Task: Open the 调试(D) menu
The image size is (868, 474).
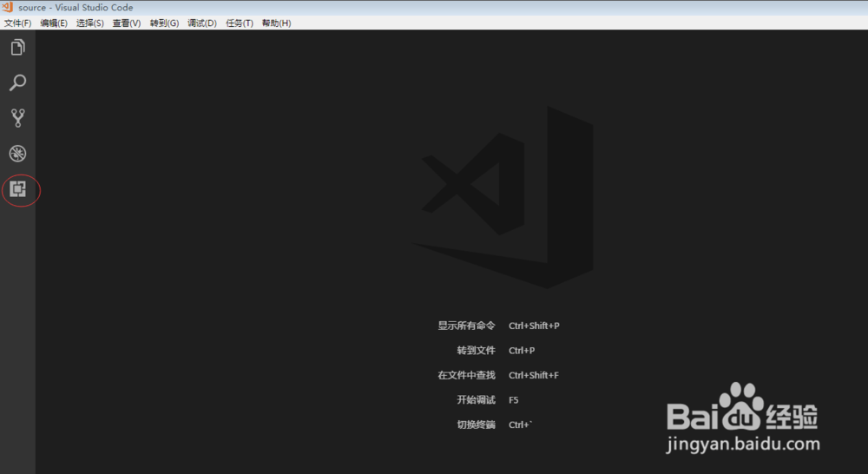Action: (x=202, y=23)
